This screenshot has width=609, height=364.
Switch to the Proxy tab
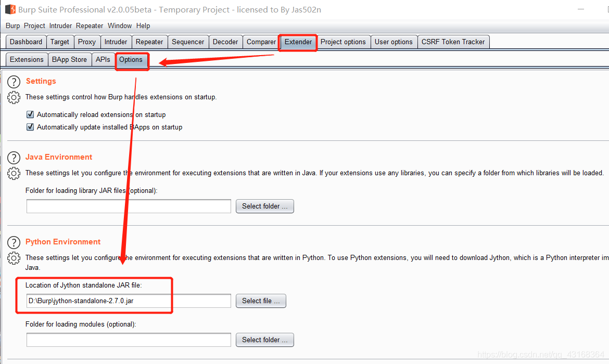click(87, 42)
